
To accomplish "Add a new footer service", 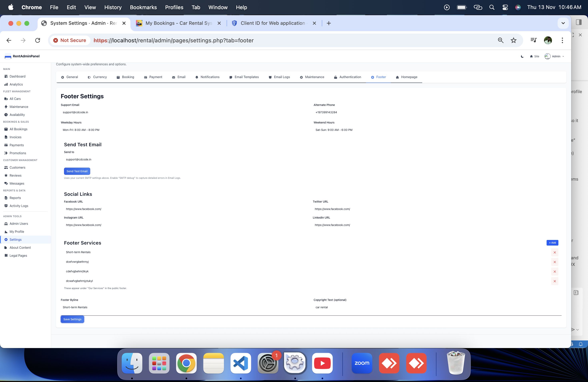I will click(x=552, y=243).
